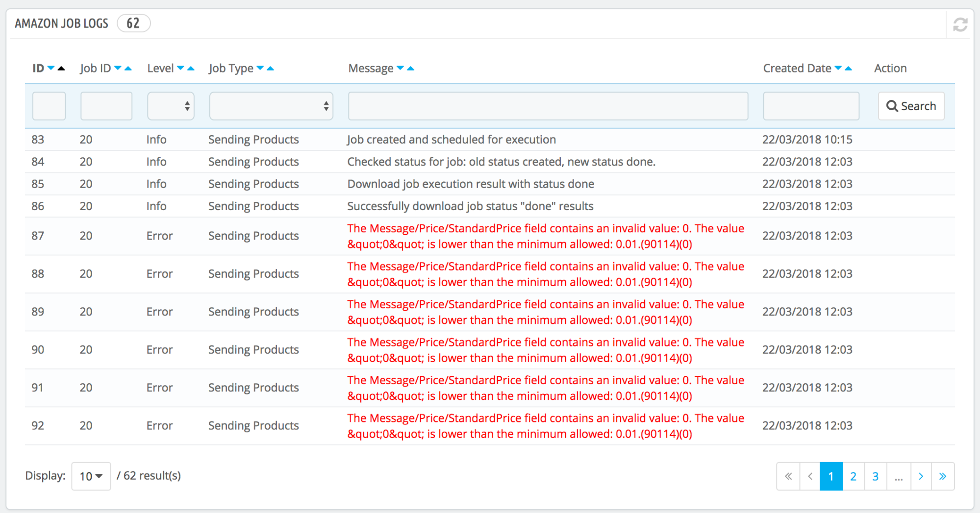Go to page 3 of results
The width and height of the screenshot is (980, 513).
click(876, 476)
